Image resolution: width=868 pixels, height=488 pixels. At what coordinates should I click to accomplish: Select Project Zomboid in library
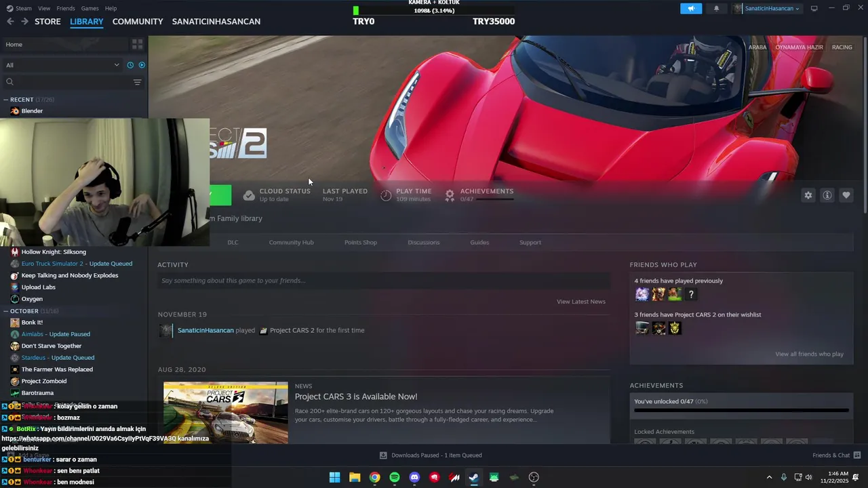tap(44, 381)
